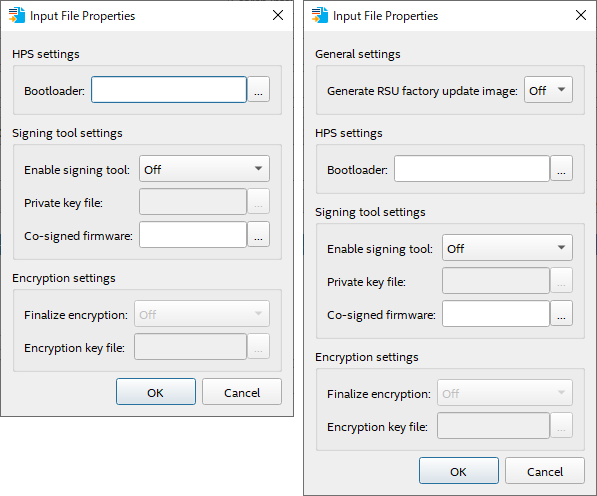
Task: Click Co-signed firmware text field in the right dialog
Action: 496,313
